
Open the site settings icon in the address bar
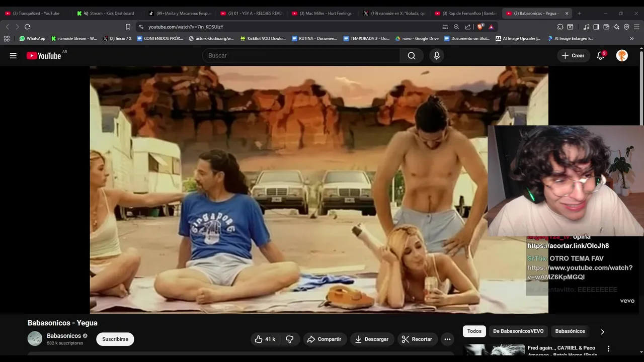[141, 27]
